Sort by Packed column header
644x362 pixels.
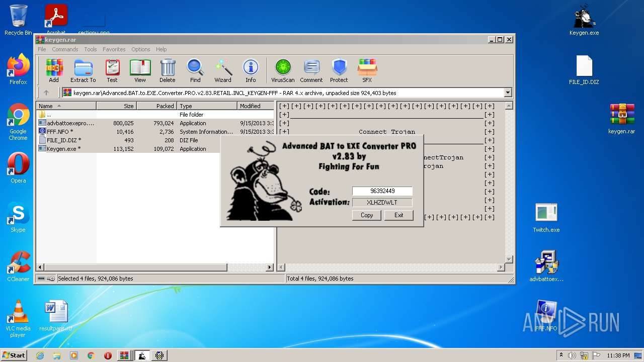click(x=157, y=106)
